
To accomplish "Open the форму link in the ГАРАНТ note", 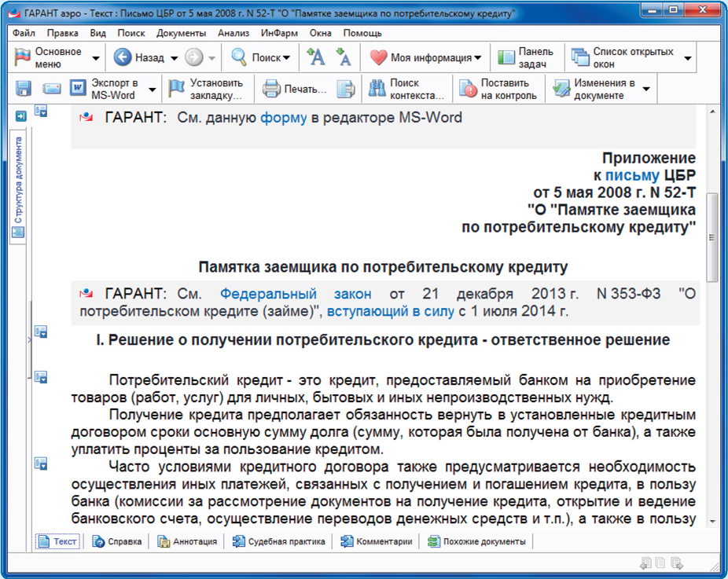I will (284, 117).
